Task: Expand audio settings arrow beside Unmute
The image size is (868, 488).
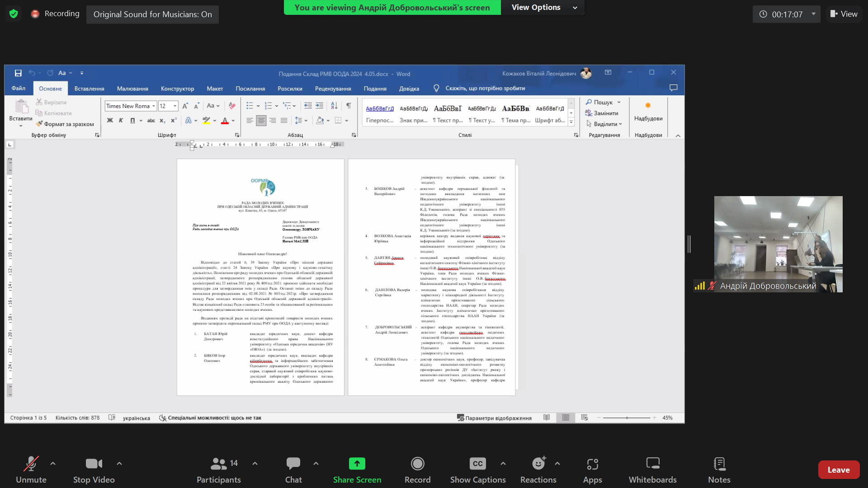Action: tap(53, 463)
